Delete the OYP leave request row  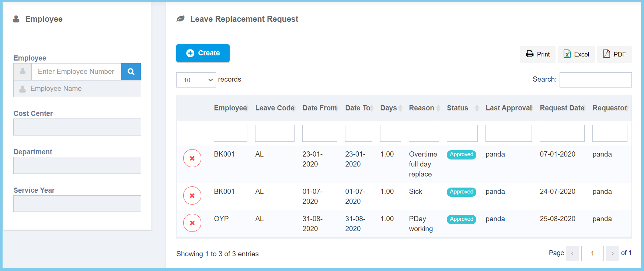point(192,223)
